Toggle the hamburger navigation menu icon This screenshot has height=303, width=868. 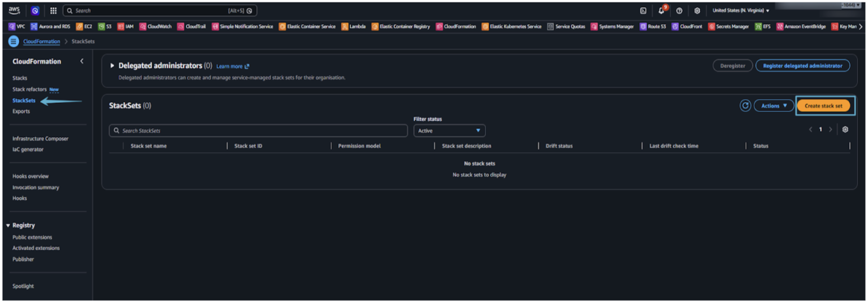pyautogui.click(x=13, y=41)
